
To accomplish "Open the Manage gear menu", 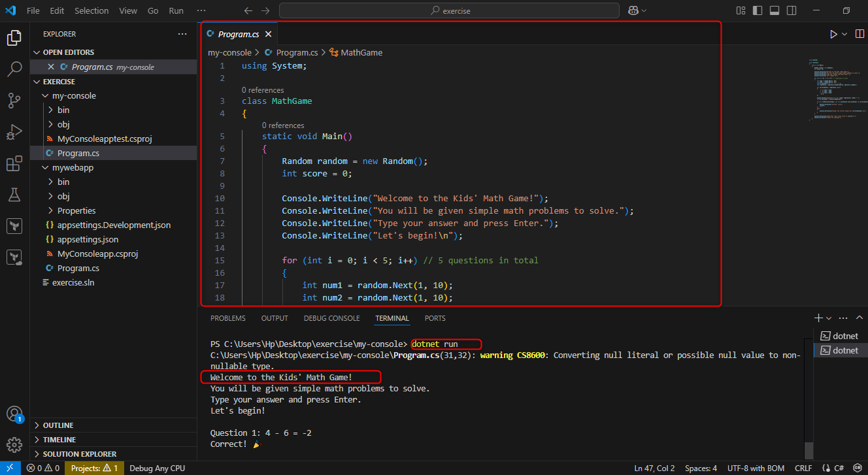I will 14,445.
